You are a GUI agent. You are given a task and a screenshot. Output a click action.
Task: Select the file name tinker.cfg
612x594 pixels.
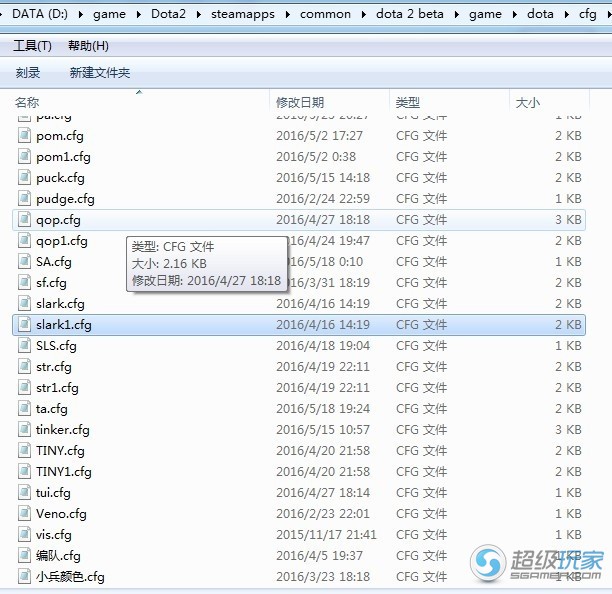[x=62, y=430]
